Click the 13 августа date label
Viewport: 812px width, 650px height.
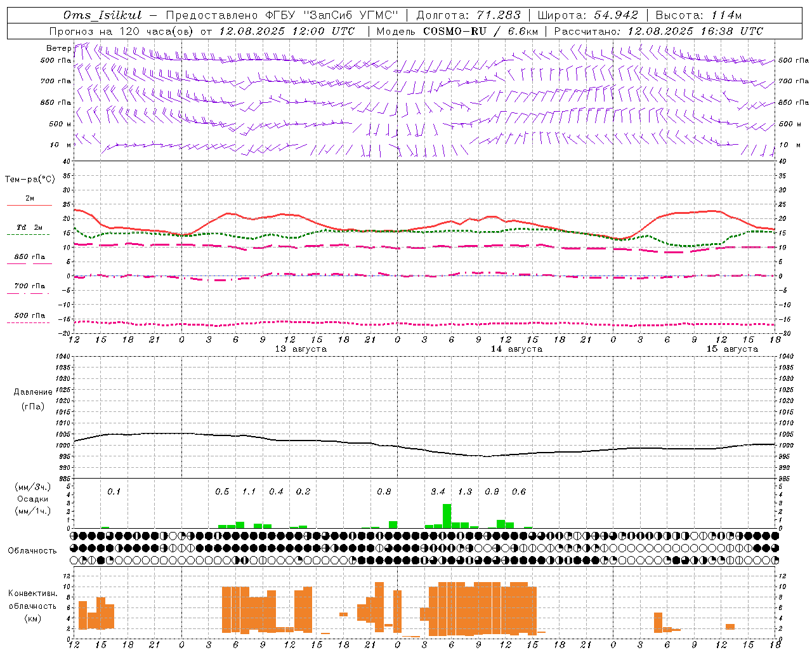[x=301, y=349]
